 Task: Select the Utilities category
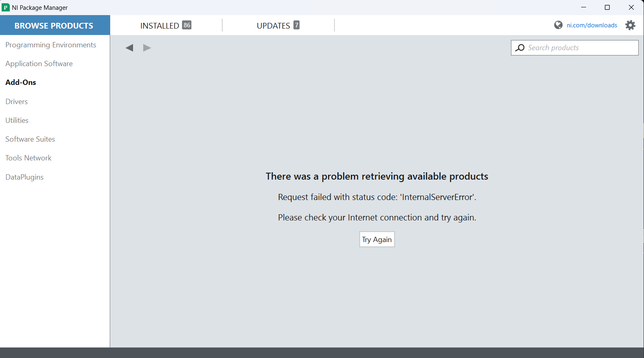pos(17,120)
